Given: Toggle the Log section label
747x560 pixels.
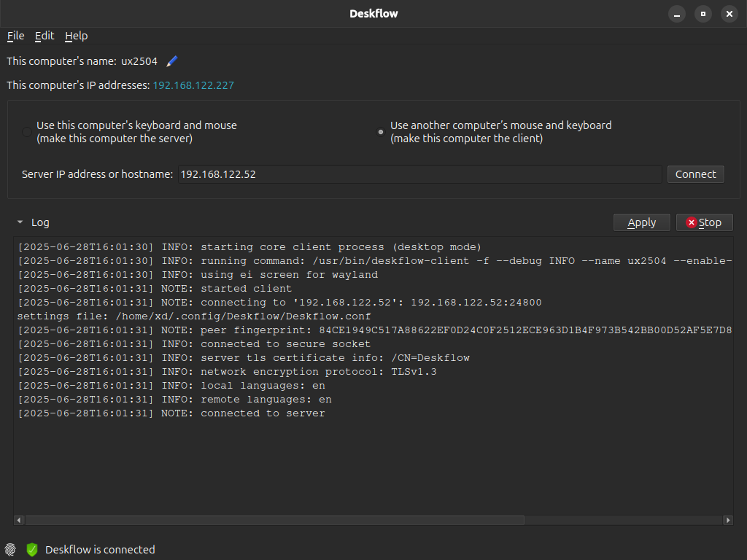Looking at the screenshot, I should pyautogui.click(x=40, y=222).
